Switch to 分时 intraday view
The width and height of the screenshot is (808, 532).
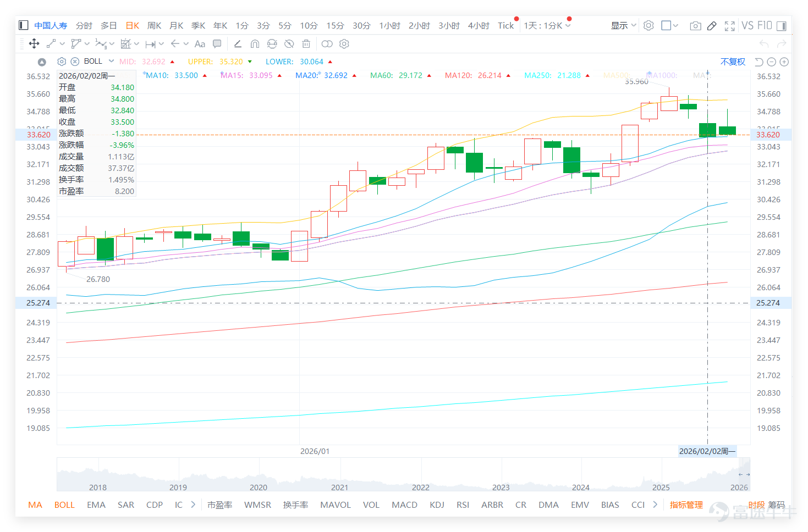pyautogui.click(x=84, y=25)
